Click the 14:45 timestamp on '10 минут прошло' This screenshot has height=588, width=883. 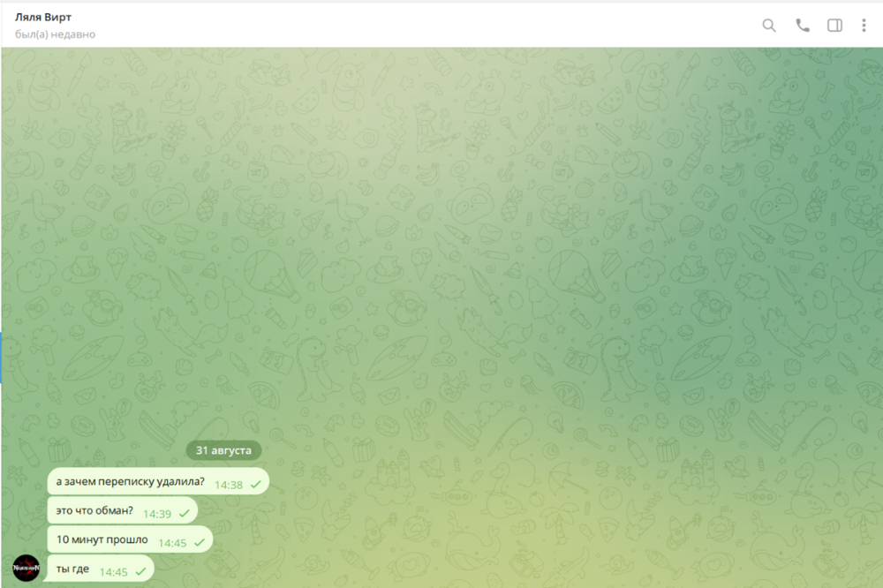tap(172, 543)
